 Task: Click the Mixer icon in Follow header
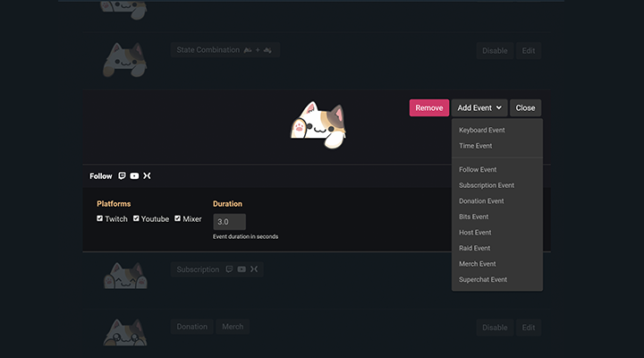point(147,176)
